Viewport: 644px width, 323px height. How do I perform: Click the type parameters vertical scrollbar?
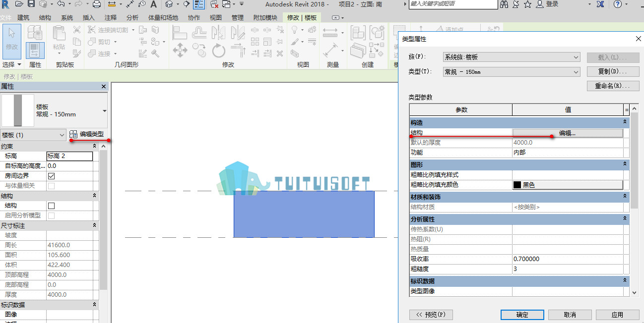coord(634,200)
